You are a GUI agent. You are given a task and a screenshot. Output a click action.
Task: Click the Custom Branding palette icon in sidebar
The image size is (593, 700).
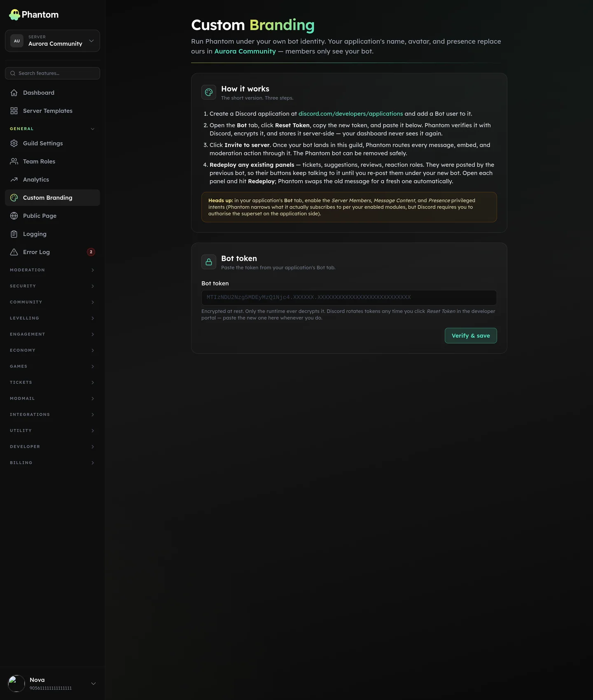(14, 198)
